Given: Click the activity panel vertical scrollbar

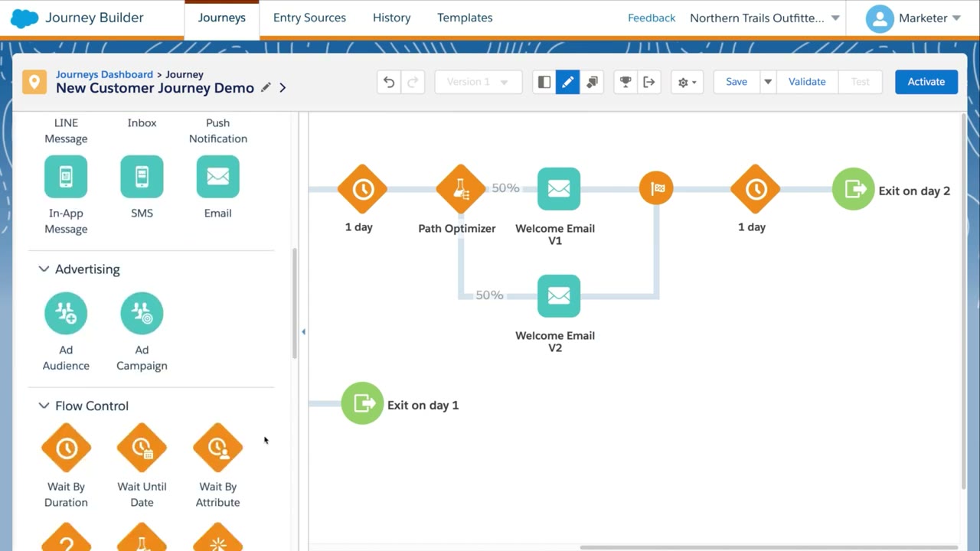Looking at the screenshot, I should pyautogui.click(x=295, y=303).
